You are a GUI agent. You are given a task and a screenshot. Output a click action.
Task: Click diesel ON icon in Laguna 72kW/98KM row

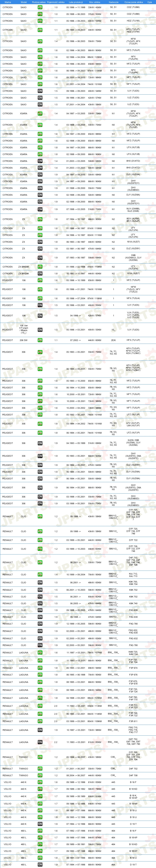pos(40,730)
